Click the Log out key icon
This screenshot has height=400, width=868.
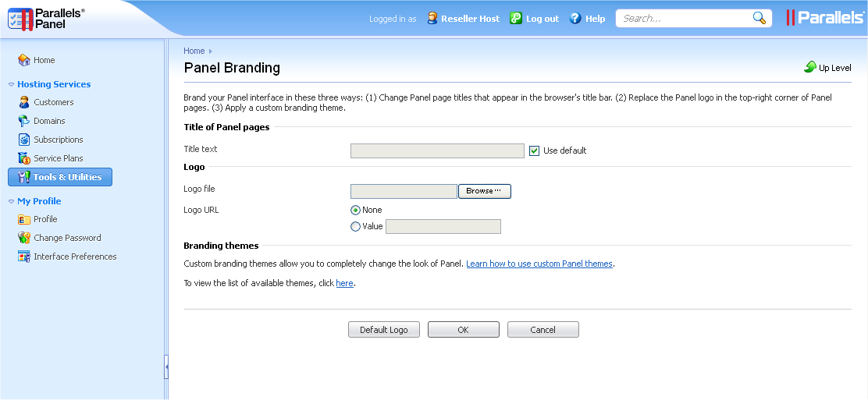tap(516, 18)
